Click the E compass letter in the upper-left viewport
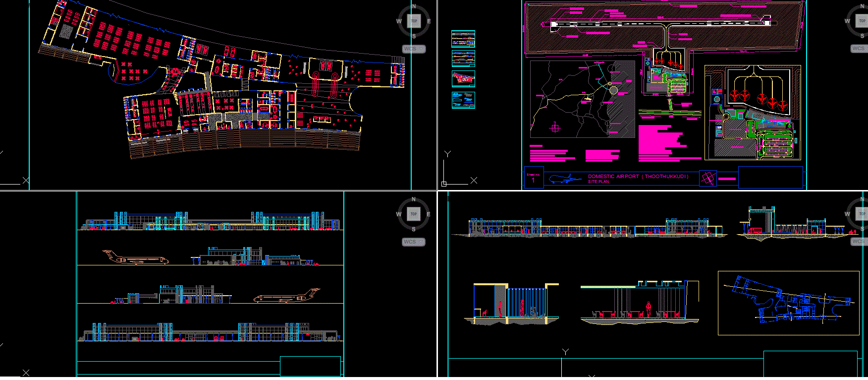The width and height of the screenshot is (868, 380). click(x=429, y=21)
